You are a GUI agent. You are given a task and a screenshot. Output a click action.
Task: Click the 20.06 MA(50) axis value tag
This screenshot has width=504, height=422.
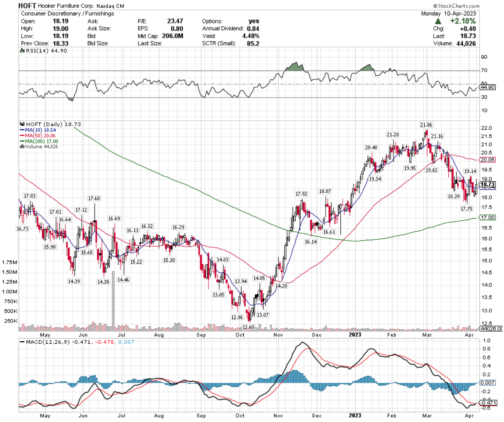point(487,160)
